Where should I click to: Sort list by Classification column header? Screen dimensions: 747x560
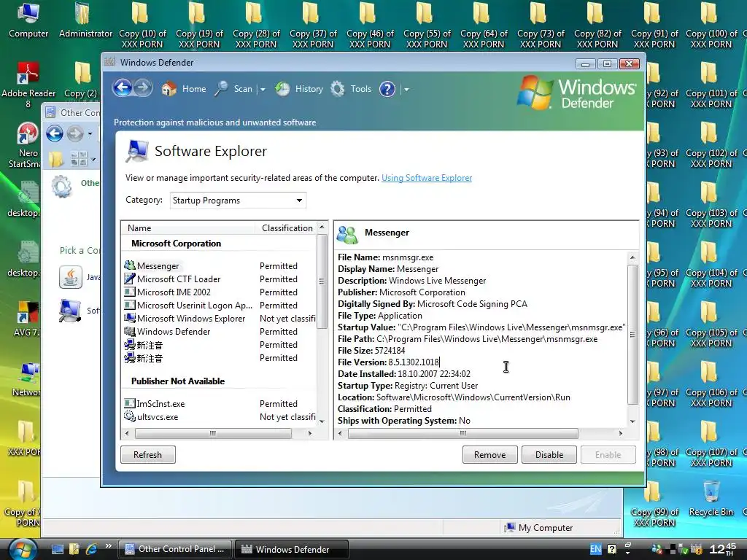tap(287, 228)
